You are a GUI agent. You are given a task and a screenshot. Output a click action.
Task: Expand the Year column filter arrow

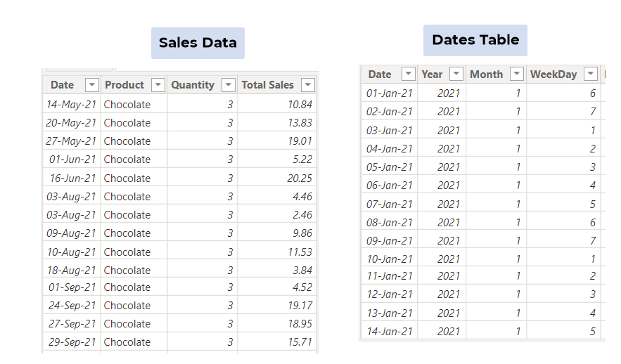coord(456,74)
